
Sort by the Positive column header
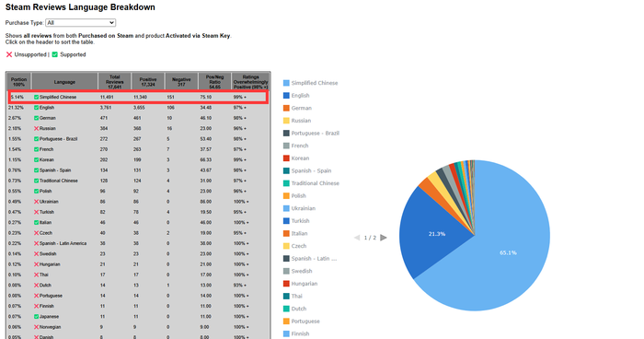click(148, 81)
